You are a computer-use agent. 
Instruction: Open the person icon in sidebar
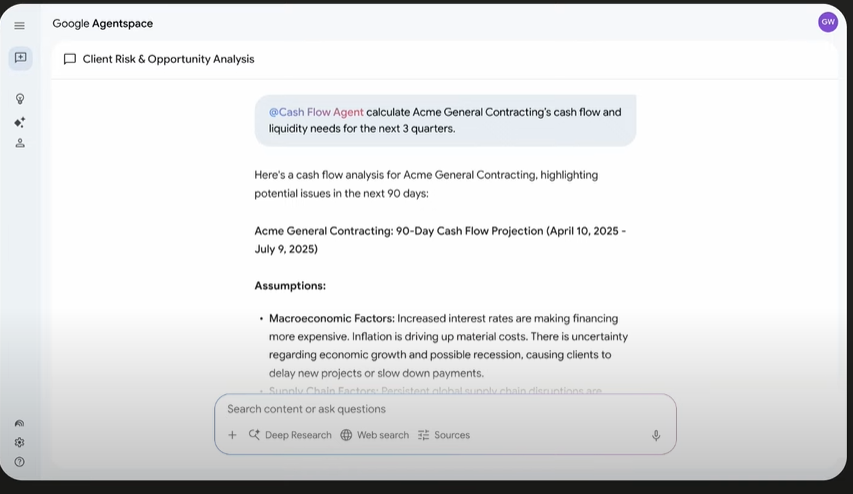click(20, 143)
